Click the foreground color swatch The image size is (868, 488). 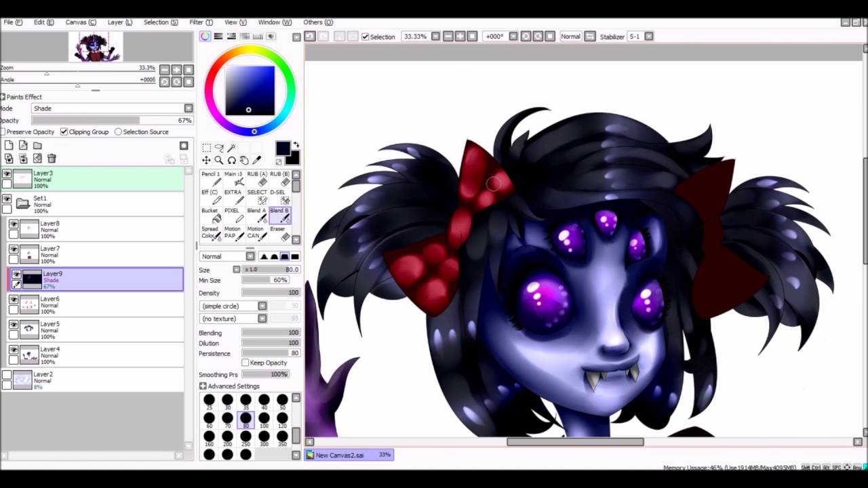click(283, 149)
